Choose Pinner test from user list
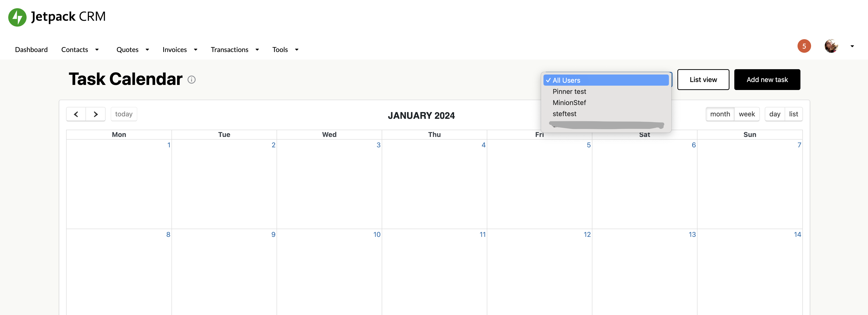The height and width of the screenshot is (315, 868). (x=569, y=91)
